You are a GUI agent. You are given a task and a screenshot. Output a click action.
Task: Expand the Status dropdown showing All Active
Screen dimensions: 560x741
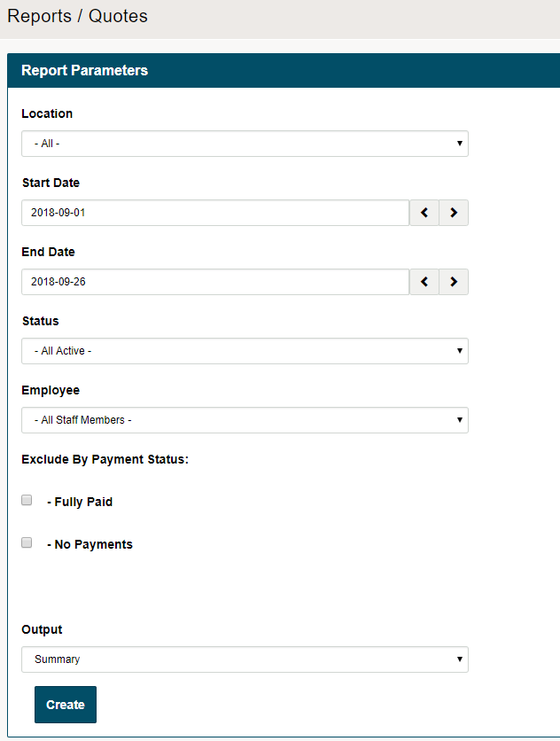[x=245, y=351]
